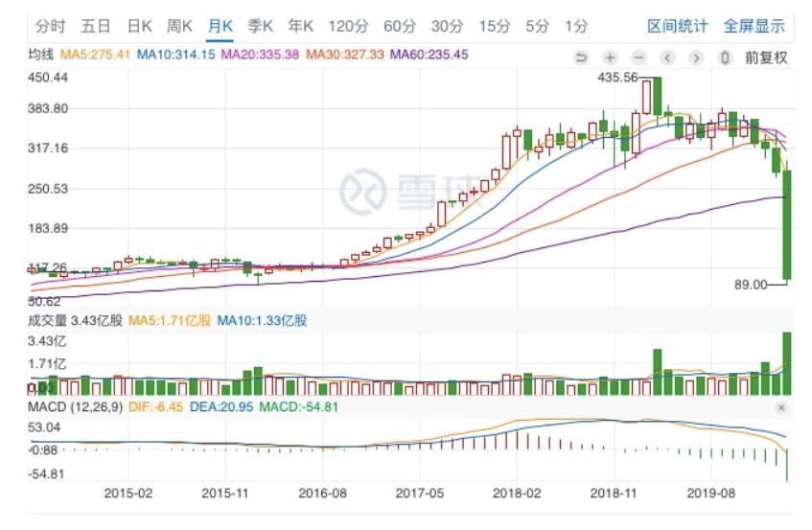Zoom in with the plus icon
Viewport: 812px width, 530px height.
(x=610, y=58)
